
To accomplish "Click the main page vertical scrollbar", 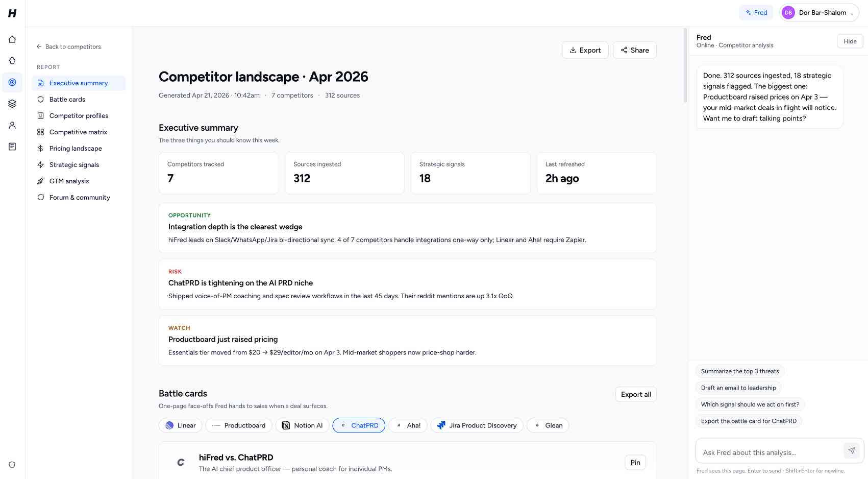I will point(685,66).
